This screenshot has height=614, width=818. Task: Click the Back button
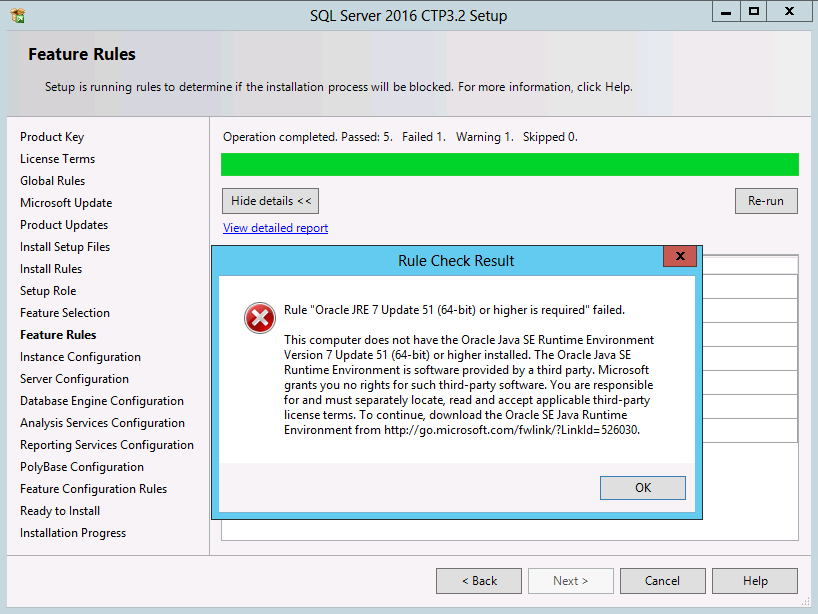479,581
